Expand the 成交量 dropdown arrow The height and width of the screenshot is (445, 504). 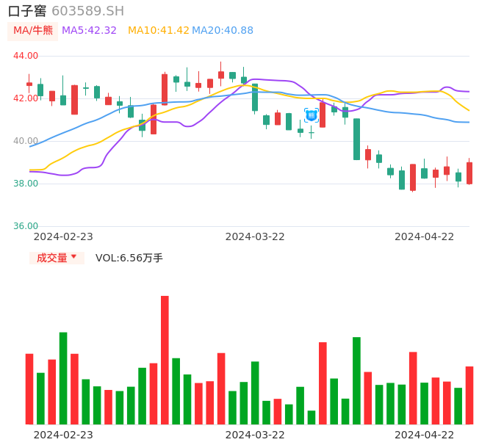pyautogui.click(x=74, y=258)
